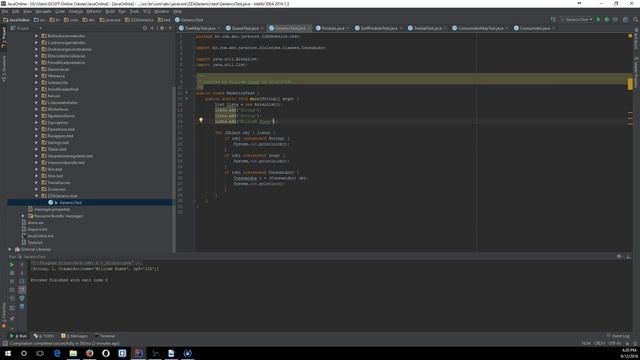This screenshot has width=640, height=360.
Task: Expand the topmost folder in the Project tree
Action: (36, 36)
